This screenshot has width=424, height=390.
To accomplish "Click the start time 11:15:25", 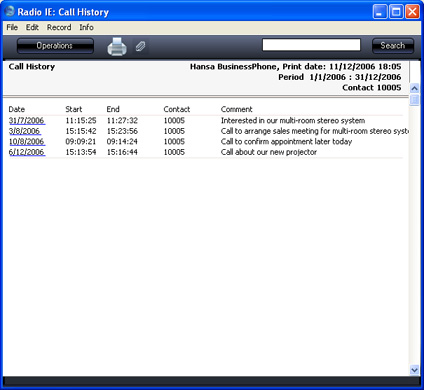I will [x=81, y=120].
